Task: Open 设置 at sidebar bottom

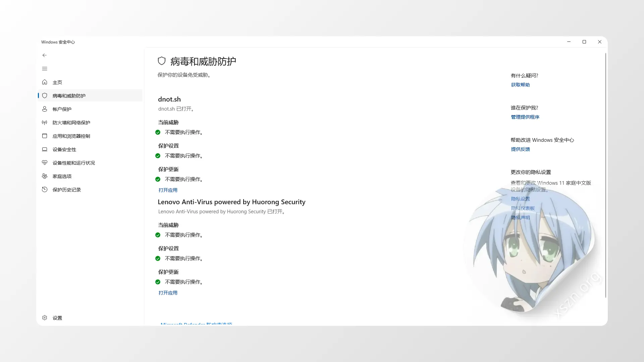Action: pos(90,318)
